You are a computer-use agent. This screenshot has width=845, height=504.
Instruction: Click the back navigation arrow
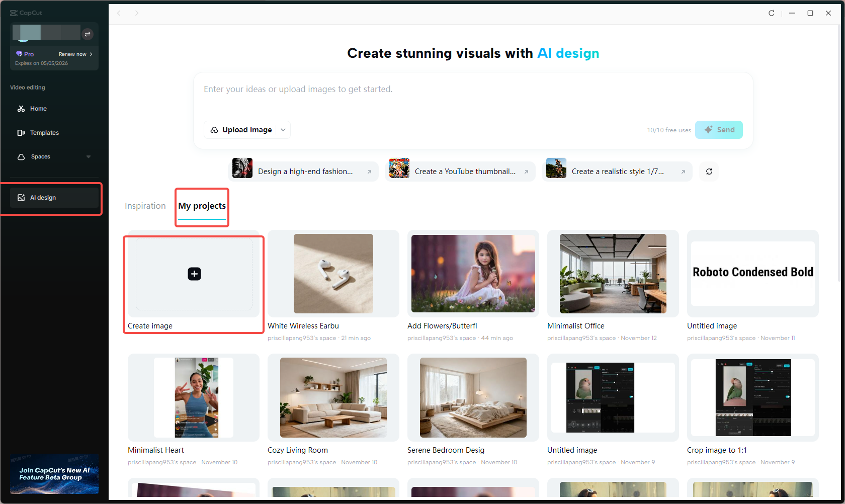point(119,13)
